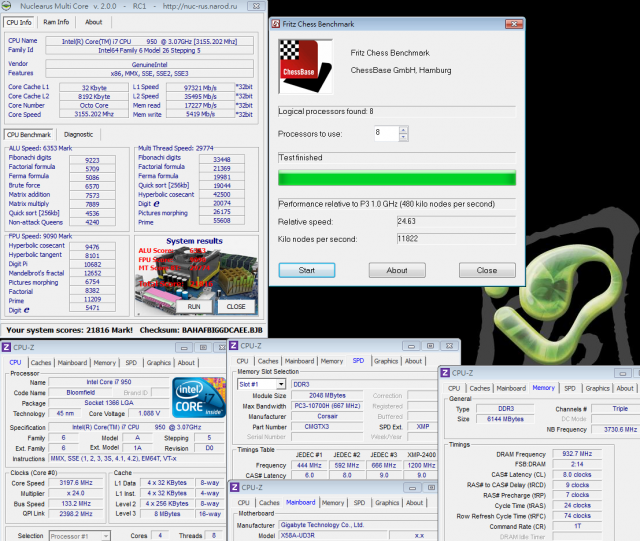Click the CPU-Z icon in the CPU tab window title
This screenshot has width=640, height=541.
(x=6, y=347)
